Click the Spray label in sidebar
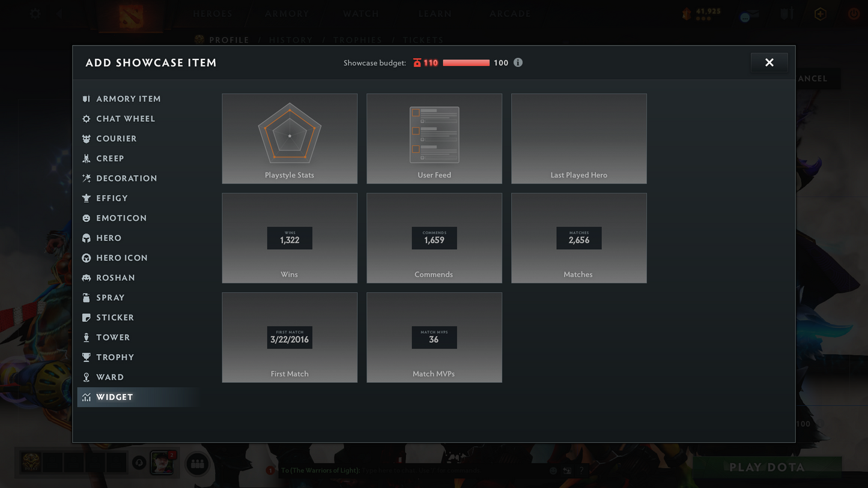Image resolution: width=868 pixels, height=488 pixels. click(x=111, y=298)
